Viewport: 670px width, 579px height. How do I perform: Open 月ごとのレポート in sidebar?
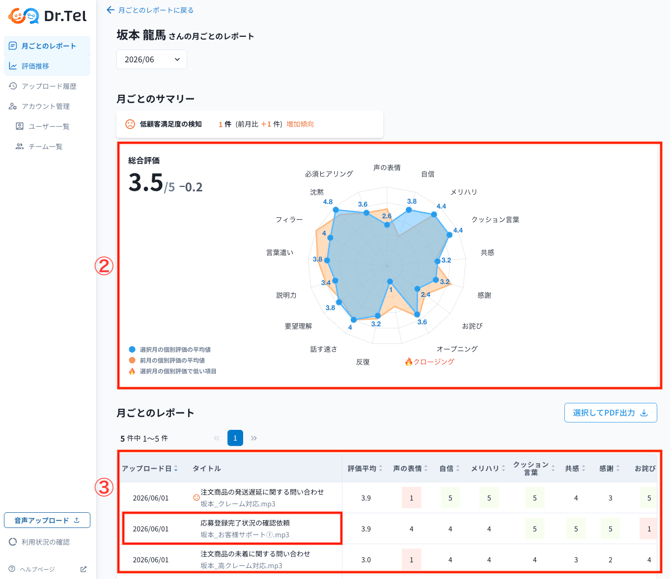coord(47,46)
